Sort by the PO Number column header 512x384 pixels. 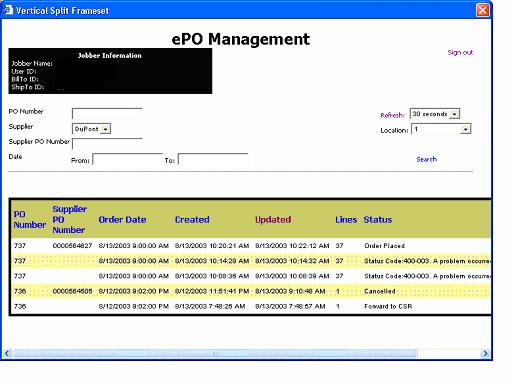click(x=29, y=220)
